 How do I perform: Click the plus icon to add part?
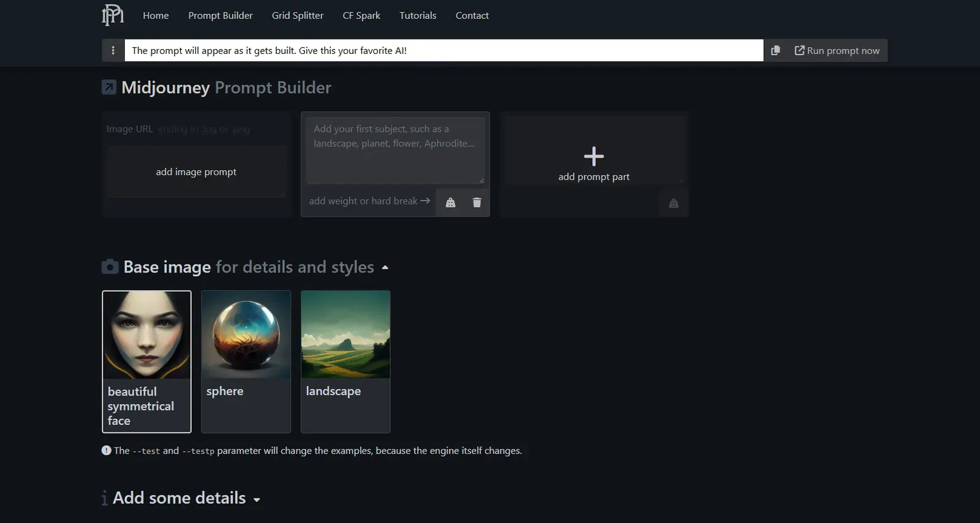(x=594, y=156)
